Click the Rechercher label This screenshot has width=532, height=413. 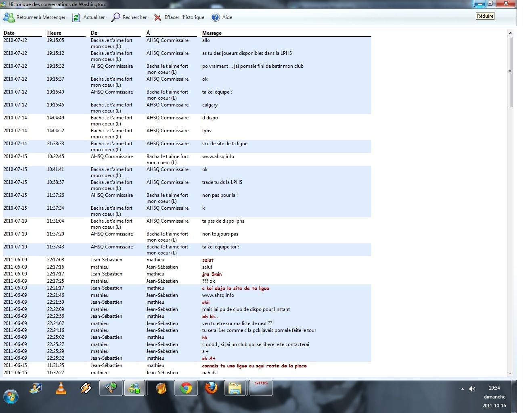[134, 17]
